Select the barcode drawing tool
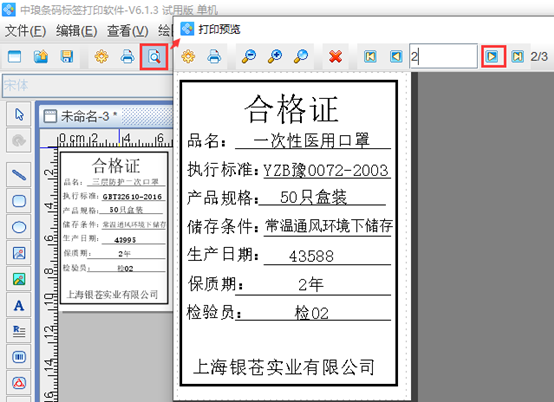This screenshot has width=554, height=402. tap(19, 357)
